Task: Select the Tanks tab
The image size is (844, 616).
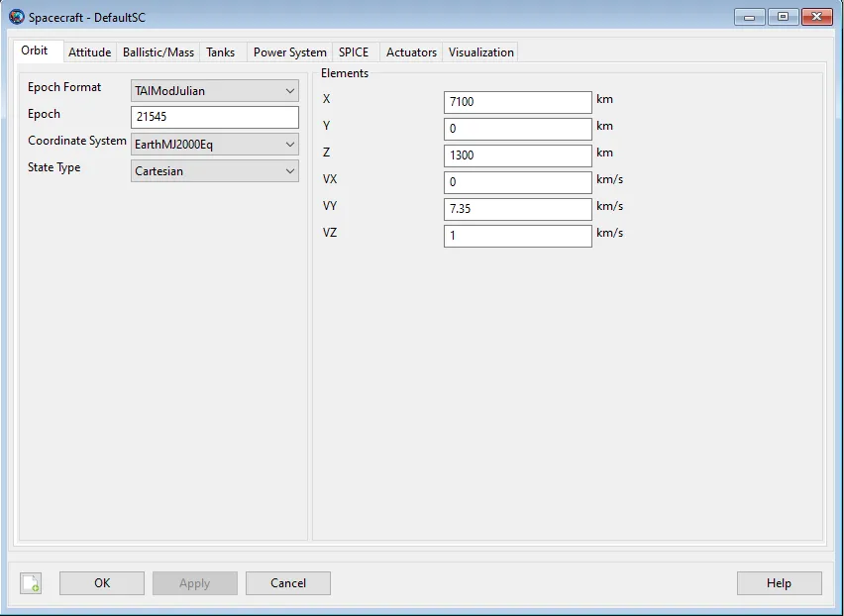Action: 220,52
